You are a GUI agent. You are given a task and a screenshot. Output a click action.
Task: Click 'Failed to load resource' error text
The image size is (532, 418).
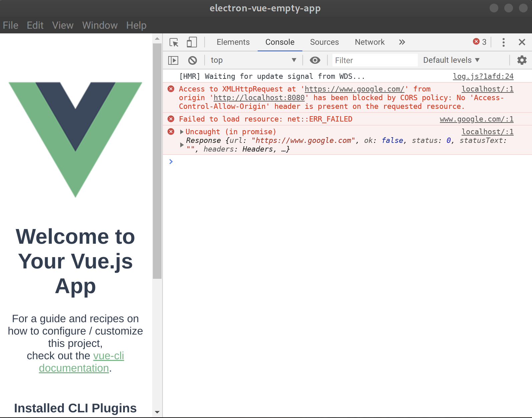(265, 119)
